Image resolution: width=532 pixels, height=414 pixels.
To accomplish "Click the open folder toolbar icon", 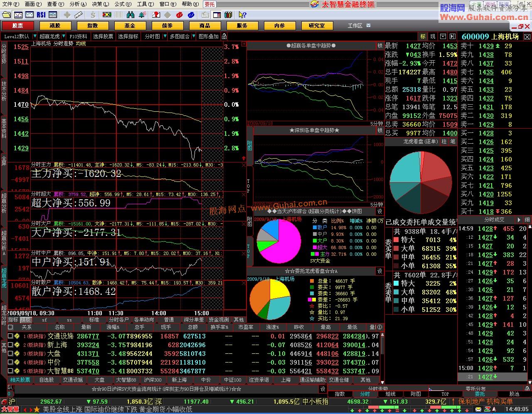I will pyautogui.click(x=6, y=15).
